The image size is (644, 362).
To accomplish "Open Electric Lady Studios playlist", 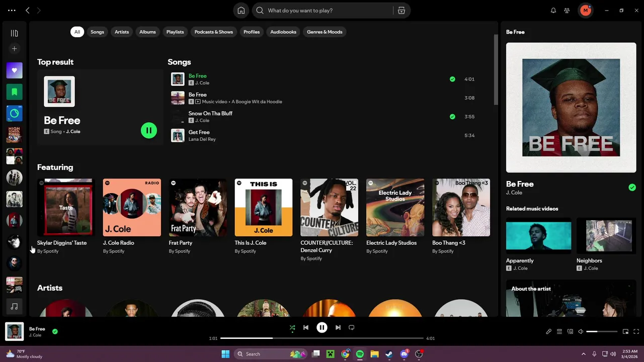I will point(395,216).
